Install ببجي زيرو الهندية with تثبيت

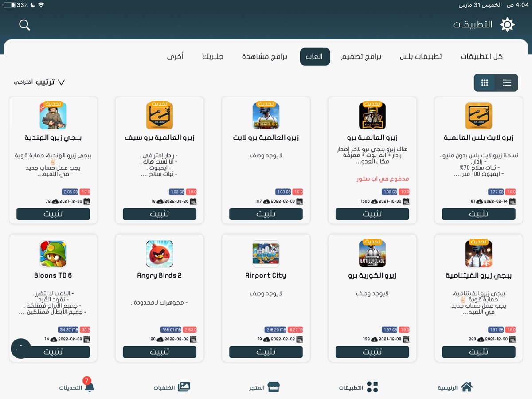53,214
